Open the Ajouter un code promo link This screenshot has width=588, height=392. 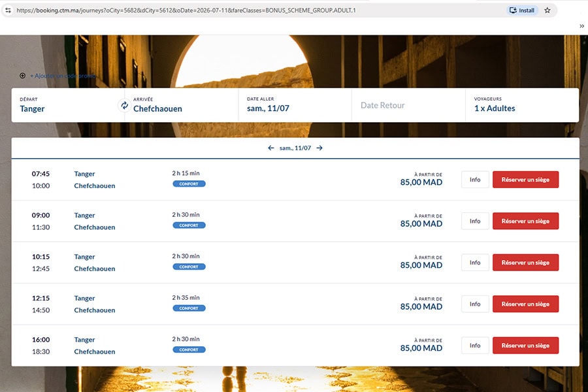tap(63, 76)
